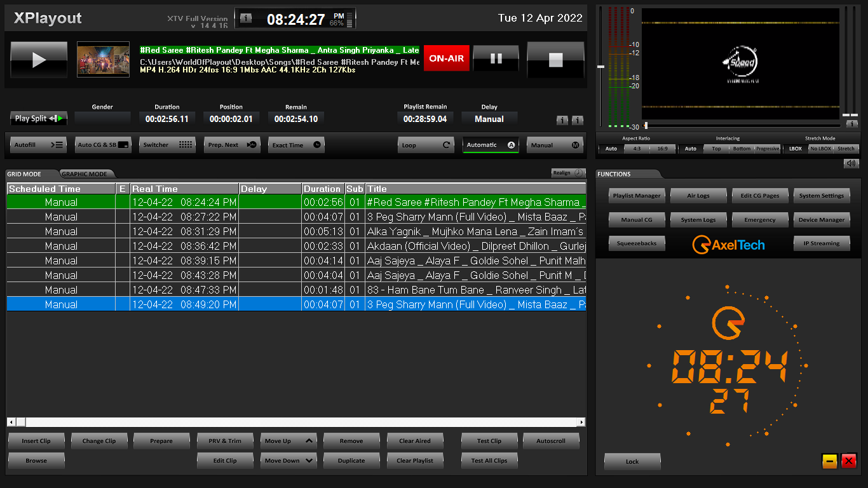Viewport: 868px width, 488px height.
Task: Click the Realign button
Action: tap(568, 173)
